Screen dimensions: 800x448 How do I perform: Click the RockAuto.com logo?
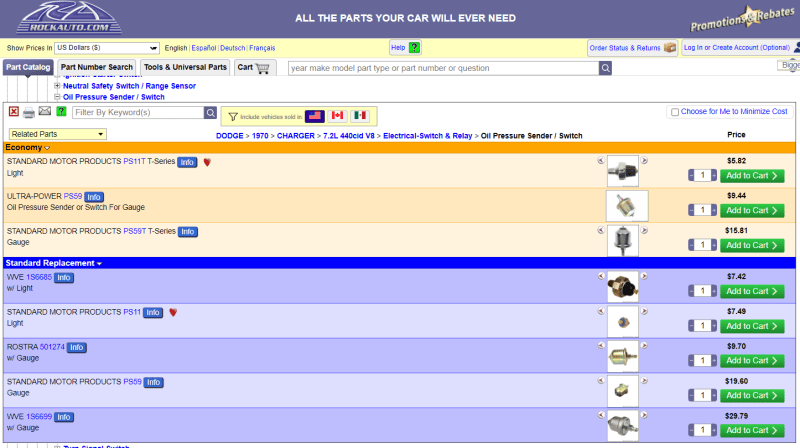point(69,18)
